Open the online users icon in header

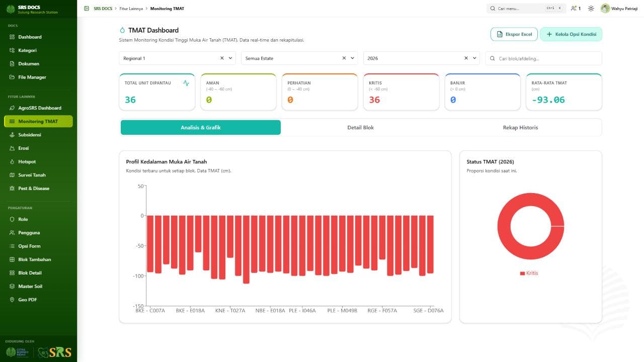(x=574, y=9)
